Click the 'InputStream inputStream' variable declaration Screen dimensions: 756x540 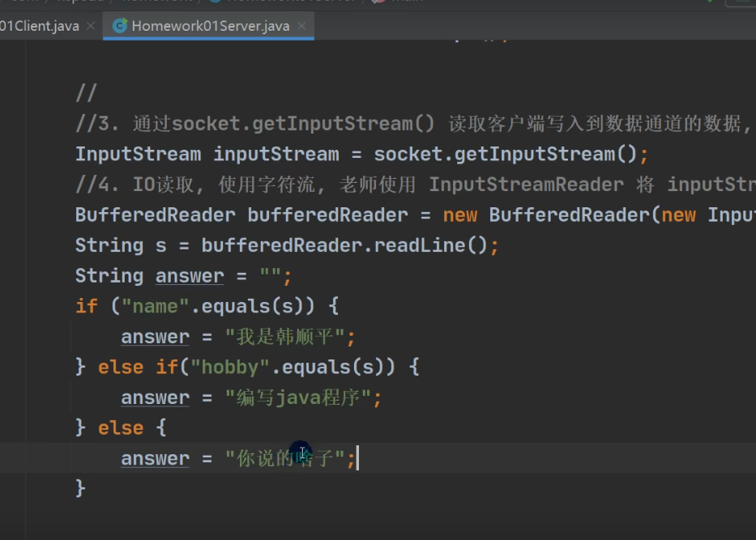[207, 154]
